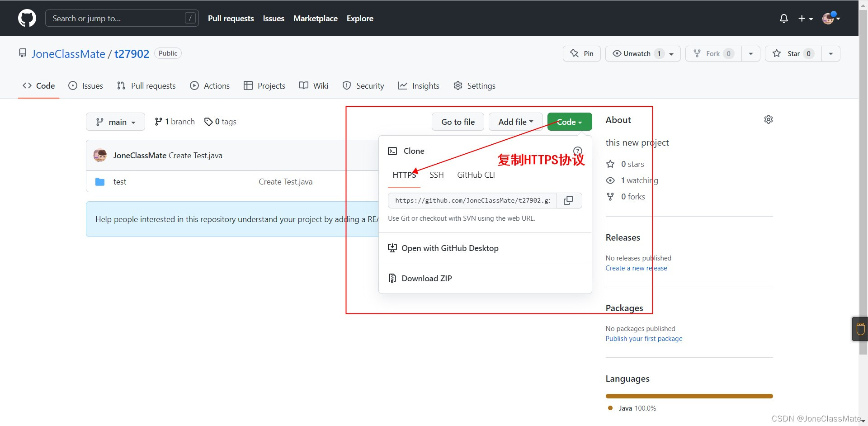Screen dimensions: 868x426
Task: Click the Java language bar
Action: [x=689, y=396]
